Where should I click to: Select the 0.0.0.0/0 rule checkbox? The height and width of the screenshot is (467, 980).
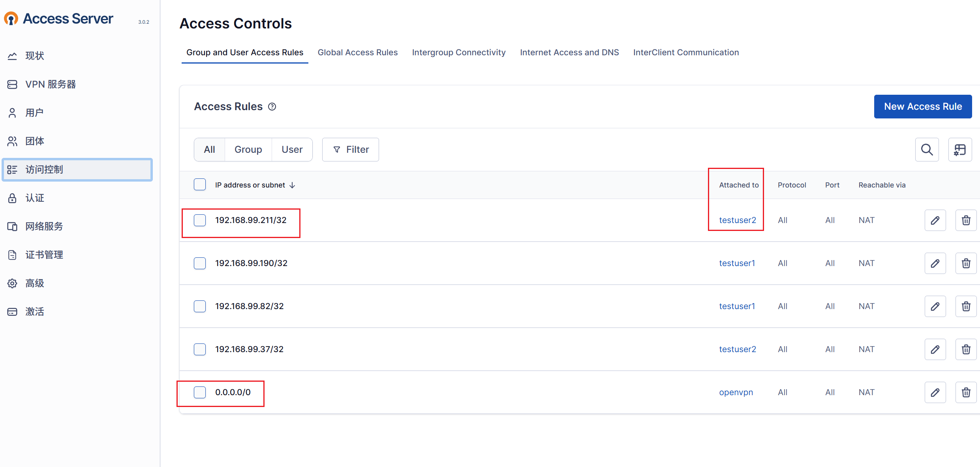pos(200,392)
